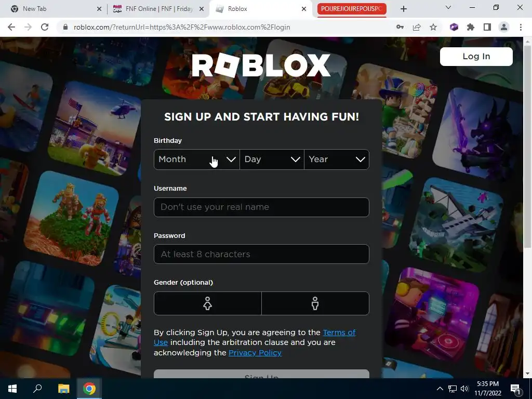
Task: Select the female gender option
Action: pos(208,303)
